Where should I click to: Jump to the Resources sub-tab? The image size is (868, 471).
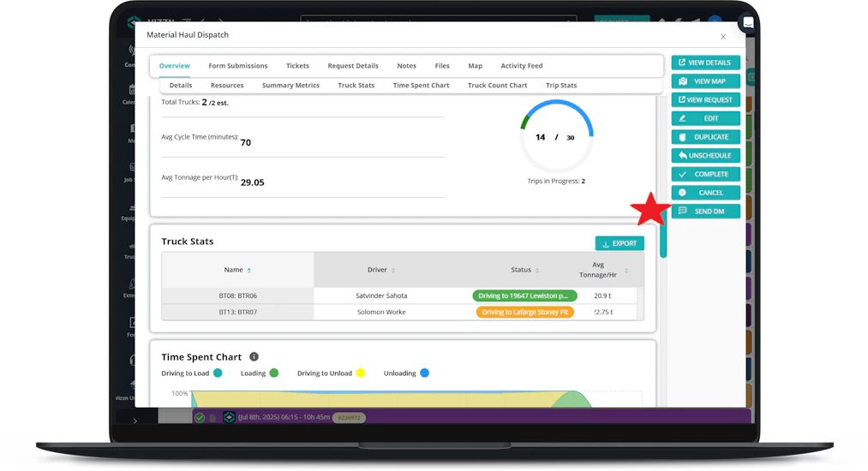227,86
